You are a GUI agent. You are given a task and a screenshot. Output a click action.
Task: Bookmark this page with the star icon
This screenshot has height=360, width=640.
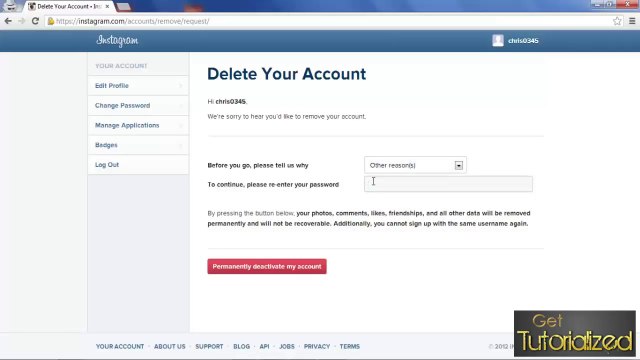click(617, 21)
